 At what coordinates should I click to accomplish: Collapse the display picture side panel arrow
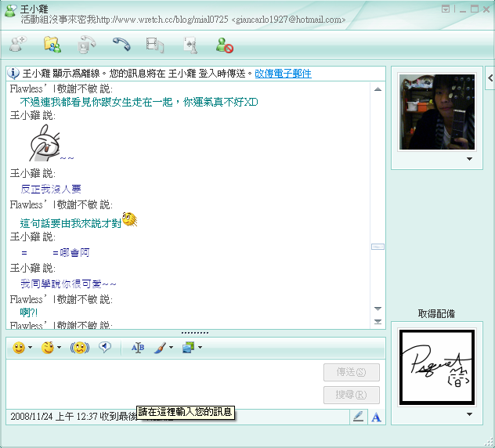click(490, 78)
